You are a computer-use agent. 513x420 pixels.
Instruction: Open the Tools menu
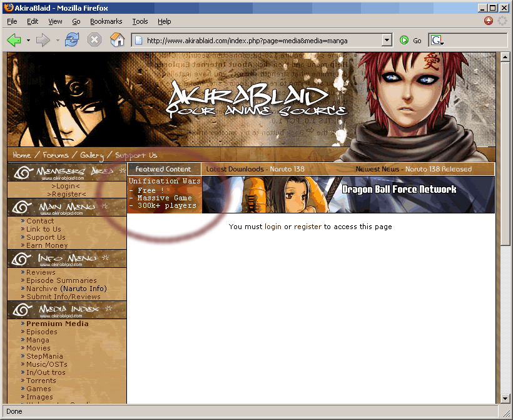click(140, 21)
